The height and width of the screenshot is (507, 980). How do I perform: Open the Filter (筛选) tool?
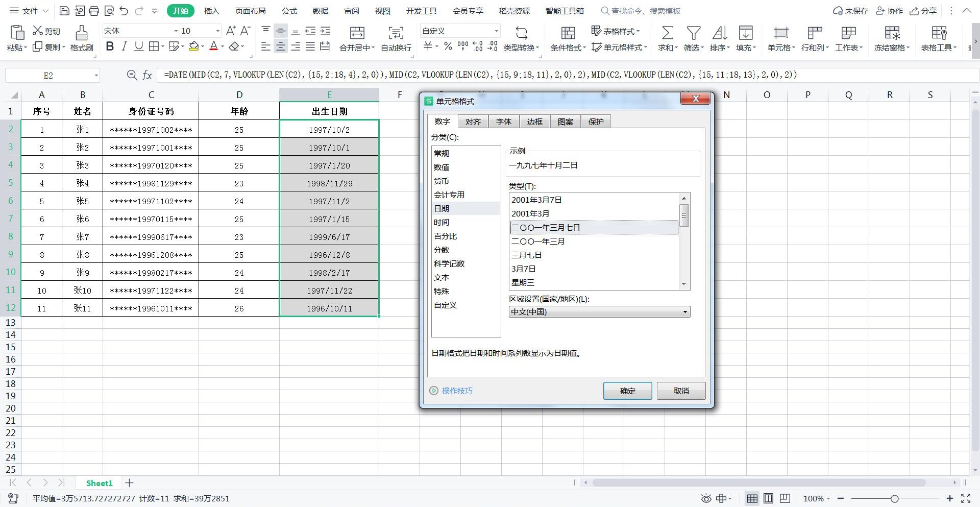pos(693,33)
